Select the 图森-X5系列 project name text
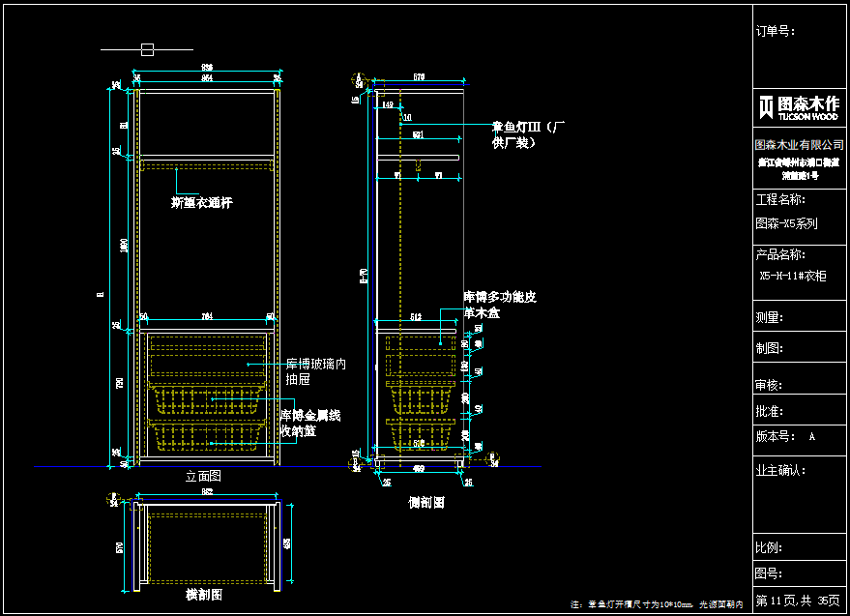The height and width of the screenshot is (616, 850). click(x=786, y=222)
